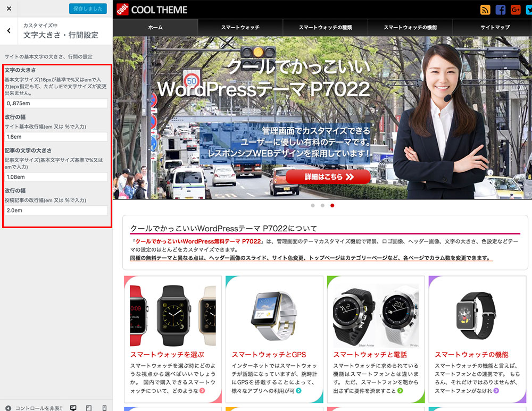This screenshot has height=411, width=532.
Task: Open the Facebook icon in header
Action: tap(501, 10)
